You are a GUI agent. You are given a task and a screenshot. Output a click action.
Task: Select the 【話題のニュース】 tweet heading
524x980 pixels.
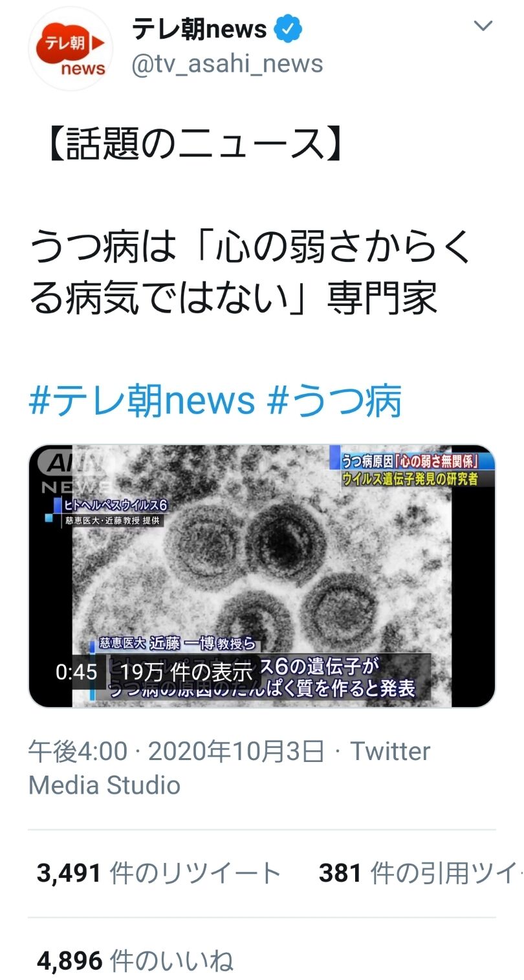pos(193,144)
